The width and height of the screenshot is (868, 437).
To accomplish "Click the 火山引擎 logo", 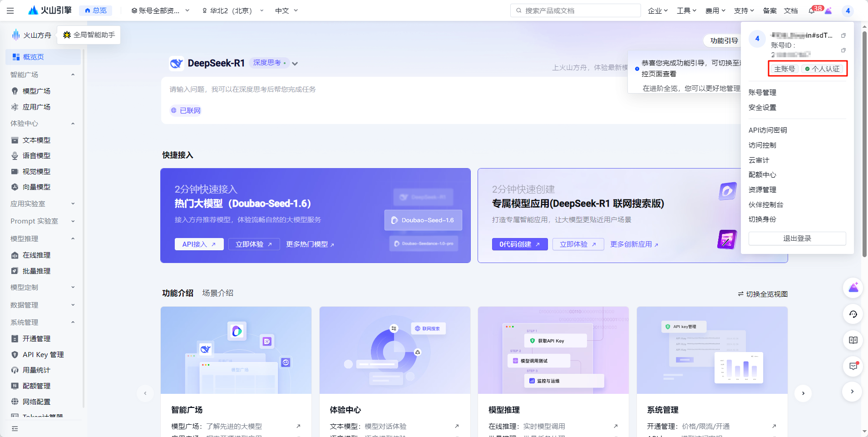I will click(x=50, y=10).
